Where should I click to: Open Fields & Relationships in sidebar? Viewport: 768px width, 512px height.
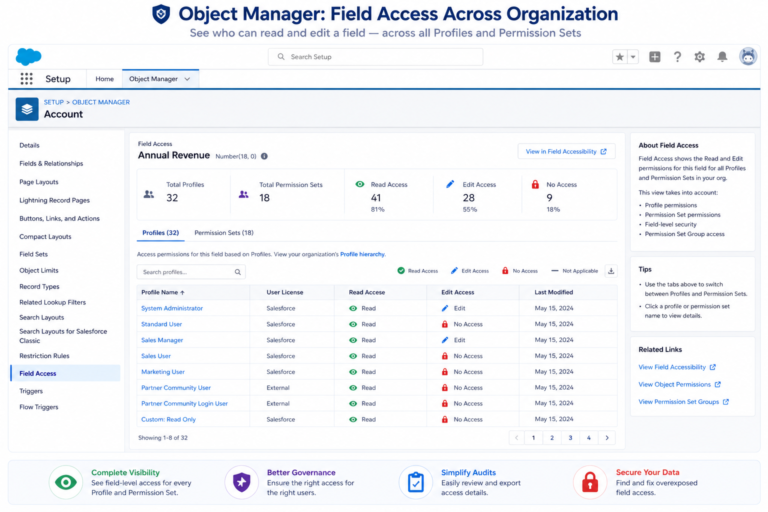[x=51, y=164]
